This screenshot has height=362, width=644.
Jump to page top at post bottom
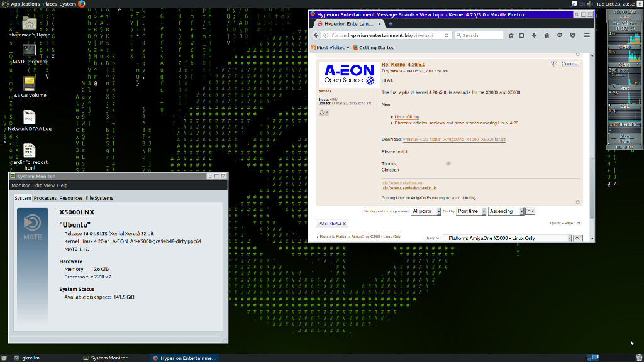(x=577, y=202)
